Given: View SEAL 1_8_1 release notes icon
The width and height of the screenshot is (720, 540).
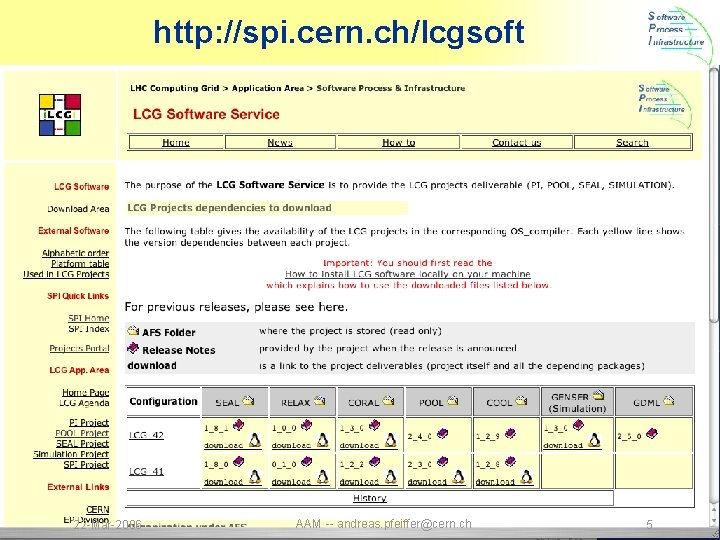Looking at the screenshot, I should point(238,425).
